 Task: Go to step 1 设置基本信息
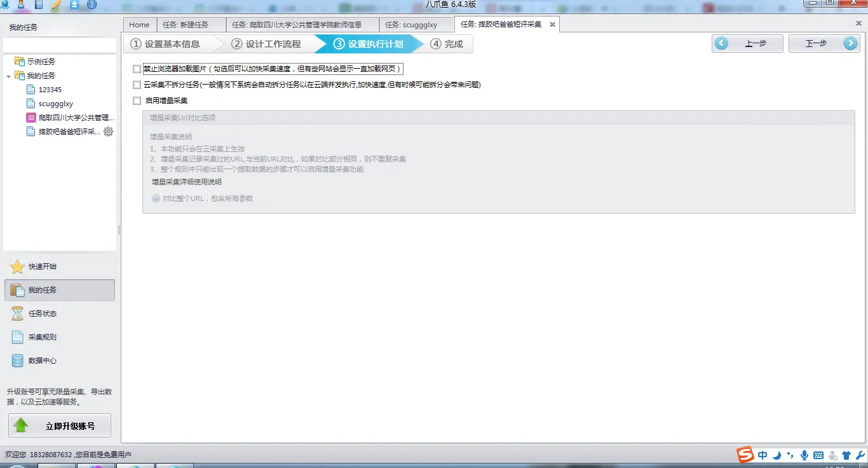pyautogui.click(x=166, y=44)
